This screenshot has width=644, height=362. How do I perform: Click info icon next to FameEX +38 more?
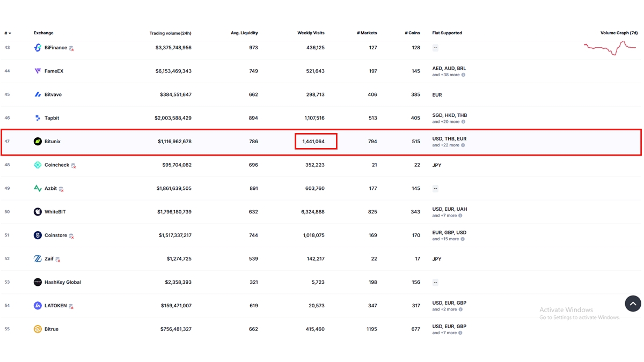pos(463,75)
